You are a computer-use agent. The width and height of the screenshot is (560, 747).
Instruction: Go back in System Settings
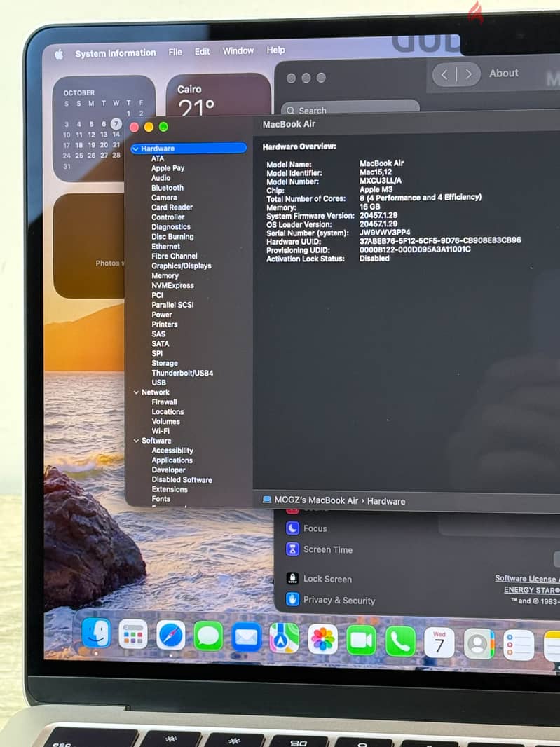pyautogui.click(x=444, y=74)
